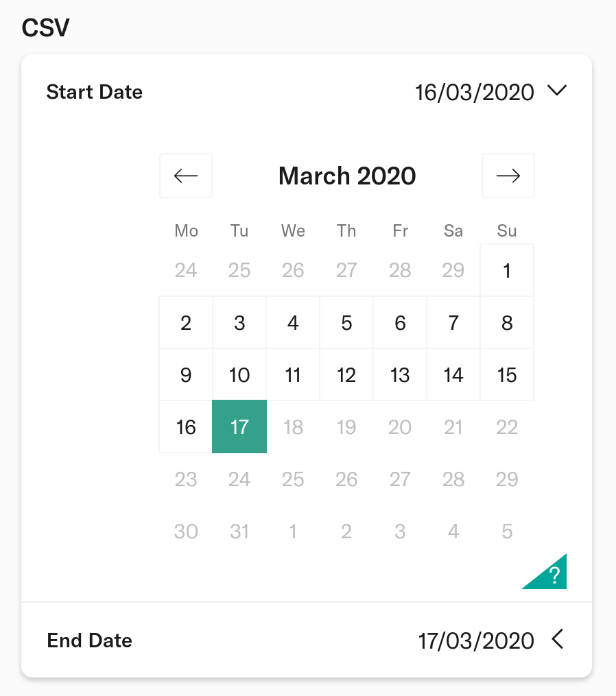The height and width of the screenshot is (696, 616).
Task: Open Start Date value 16/03/2020
Action: 474,93
